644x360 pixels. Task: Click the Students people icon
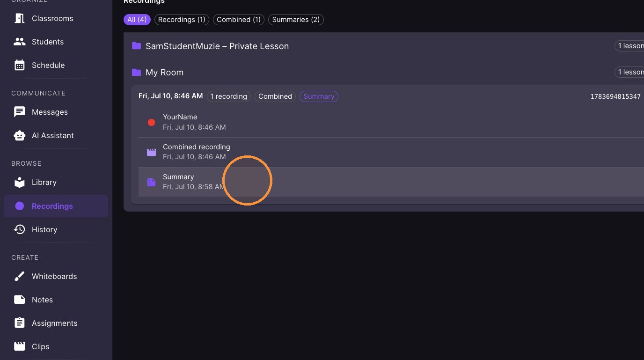(x=19, y=42)
